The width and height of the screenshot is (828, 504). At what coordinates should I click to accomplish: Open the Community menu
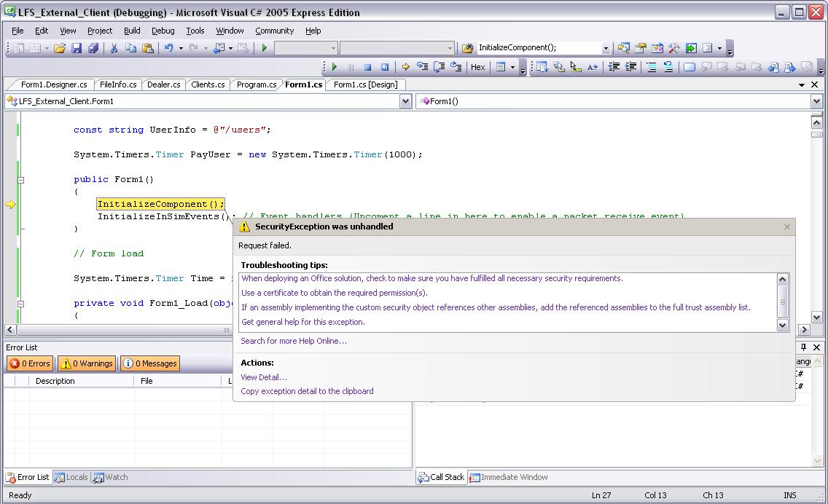click(275, 31)
